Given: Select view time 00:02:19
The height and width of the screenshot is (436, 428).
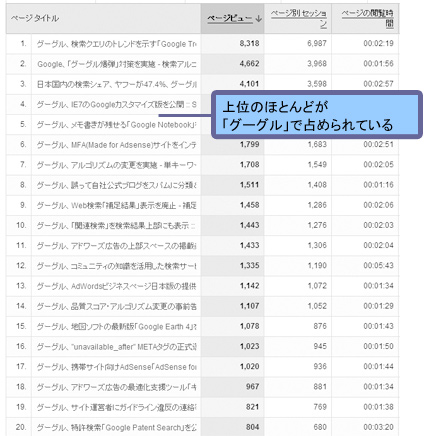Looking at the screenshot, I should click(378, 43).
